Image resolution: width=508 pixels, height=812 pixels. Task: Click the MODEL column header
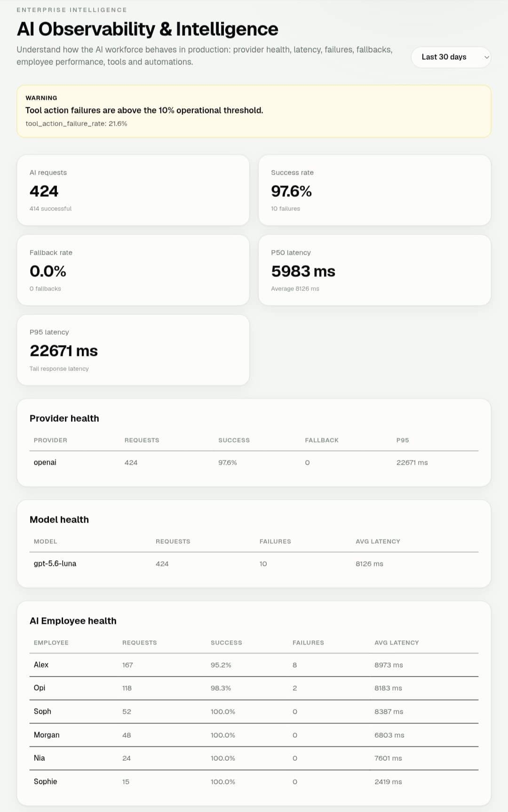[x=46, y=541]
